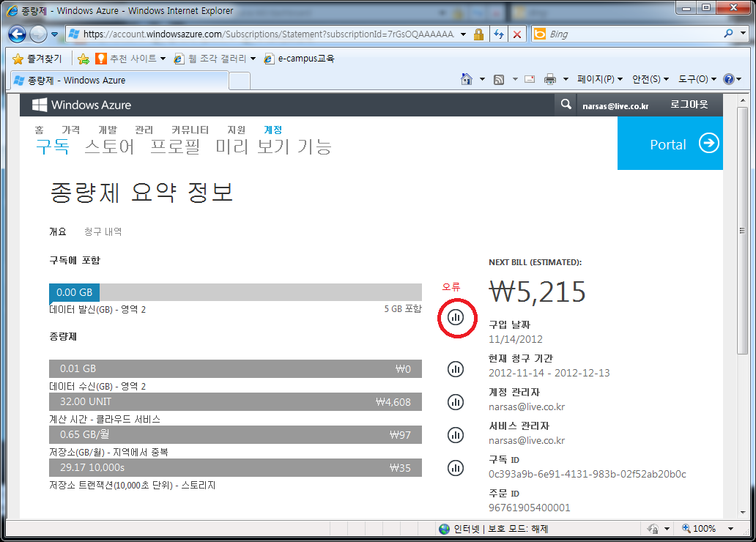Open the 안전(S) menu
This screenshot has width=756, height=542.
(x=651, y=79)
